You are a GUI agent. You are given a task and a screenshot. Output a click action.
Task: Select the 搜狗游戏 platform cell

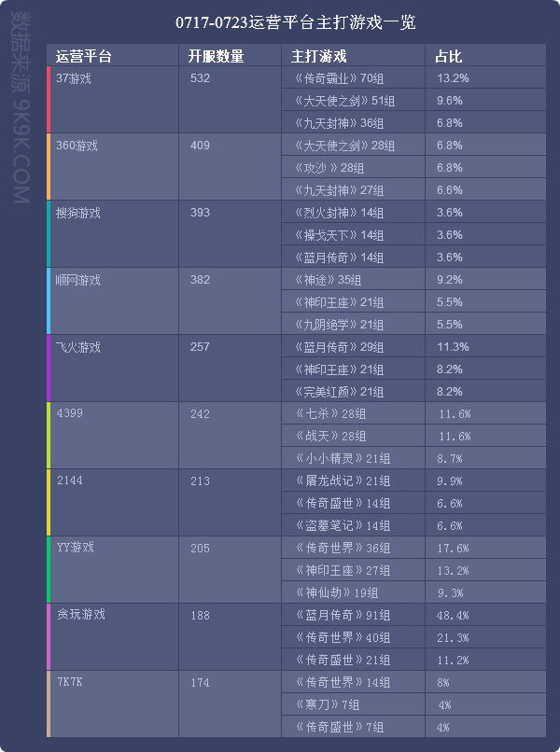click(x=77, y=213)
